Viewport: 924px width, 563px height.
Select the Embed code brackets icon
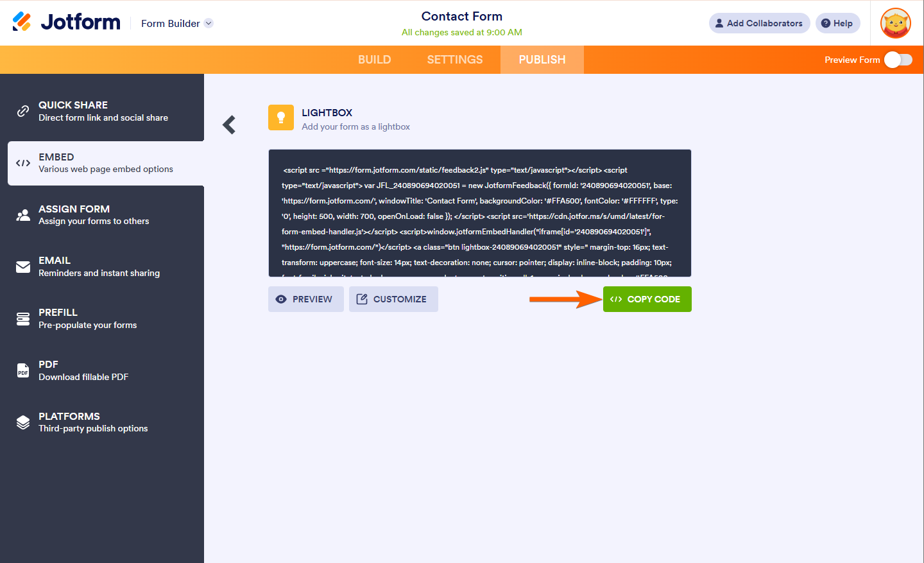[x=23, y=163]
